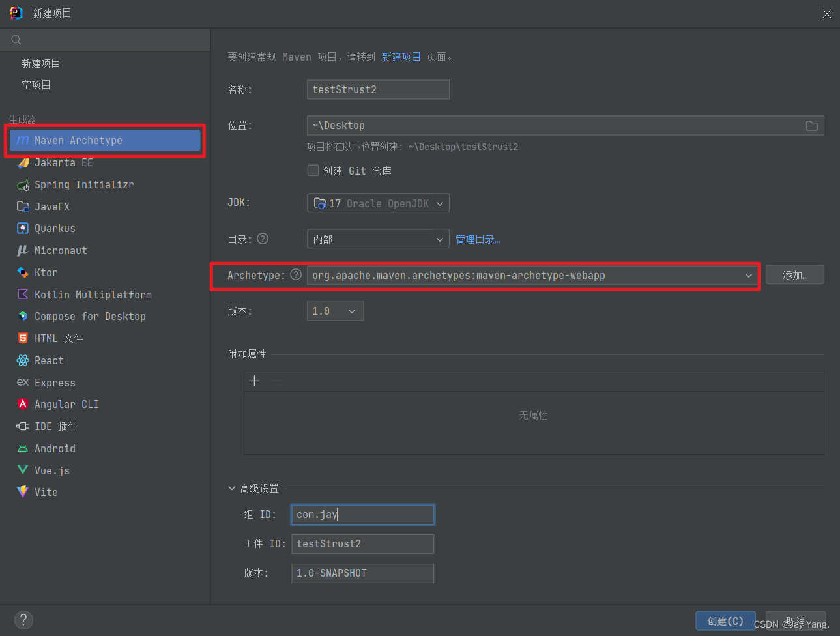Click the IntelliJ IDEA logo in title bar
840x636 pixels.
16,13
